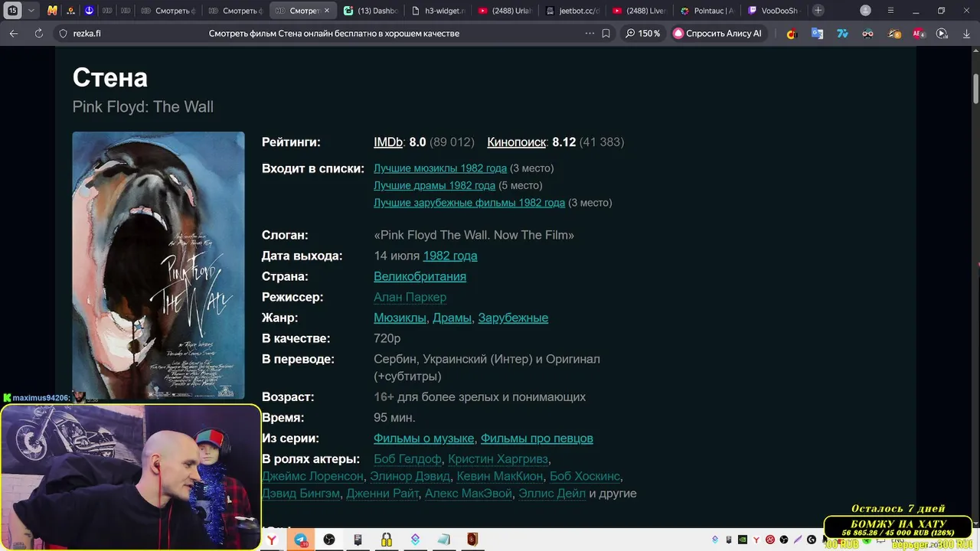This screenshot has height=551, width=980.
Task: Switch to the jeetbot.cc tab
Action: click(572, 11)
